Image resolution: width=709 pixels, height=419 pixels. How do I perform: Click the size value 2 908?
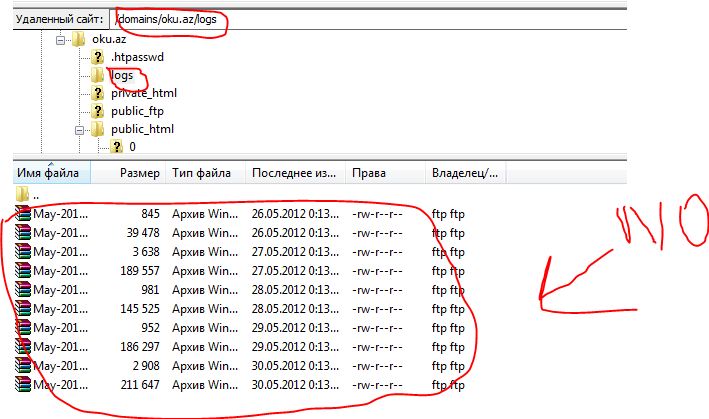pyautogui.click(x=146, y=365)
